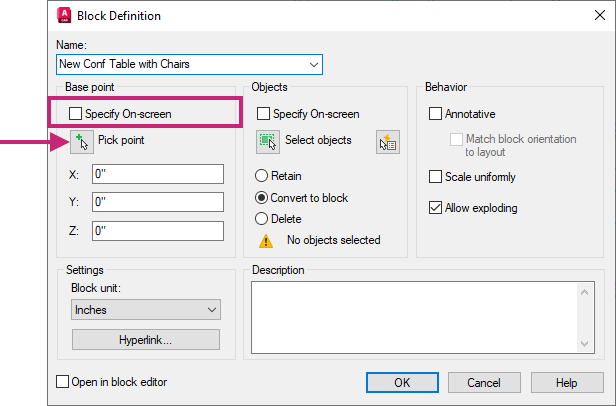Click the Select objects icon button
This screenshot has width=616, height=406.
point(267,141)
